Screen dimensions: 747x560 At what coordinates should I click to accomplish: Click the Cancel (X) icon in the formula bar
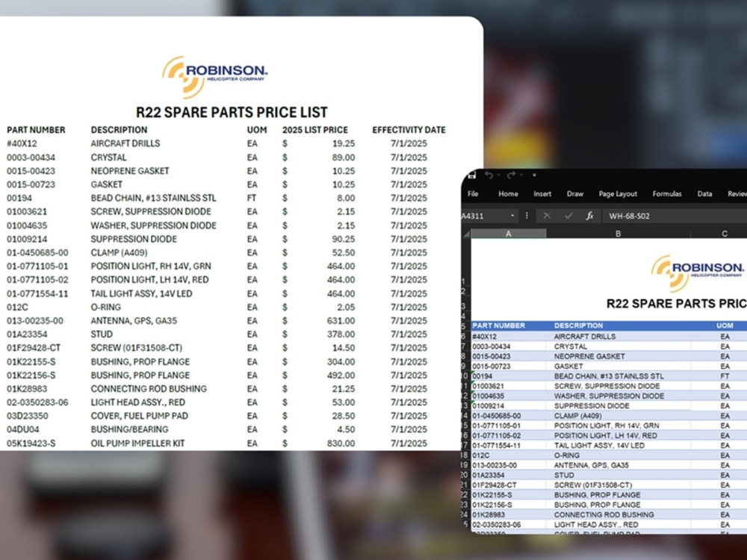coord(547,216)
